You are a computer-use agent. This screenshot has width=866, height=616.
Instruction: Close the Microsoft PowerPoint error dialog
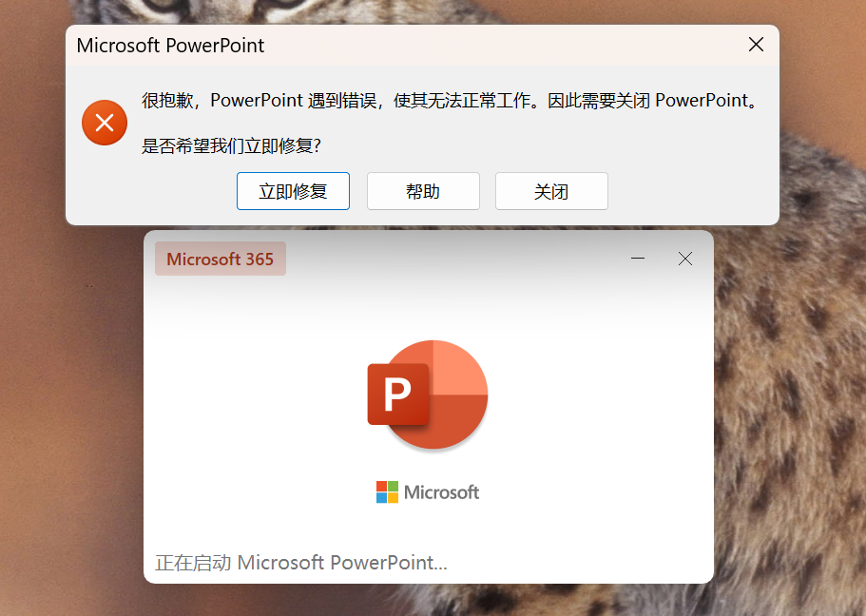click(x=756, y=45)
